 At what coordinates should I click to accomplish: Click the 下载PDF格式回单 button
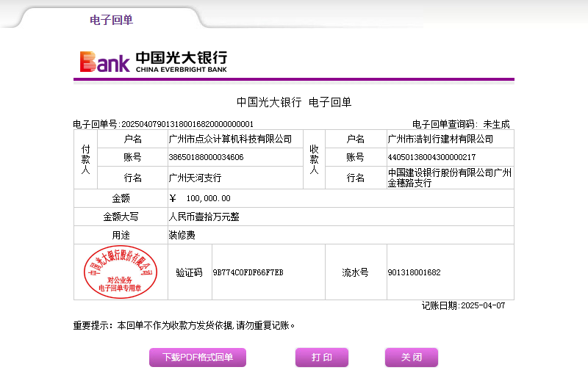198,357
